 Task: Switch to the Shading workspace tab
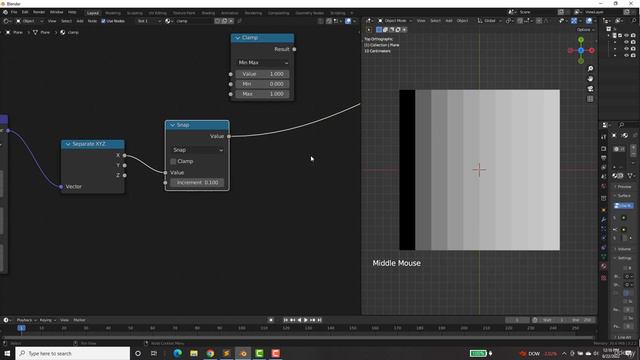coord(208,13)
